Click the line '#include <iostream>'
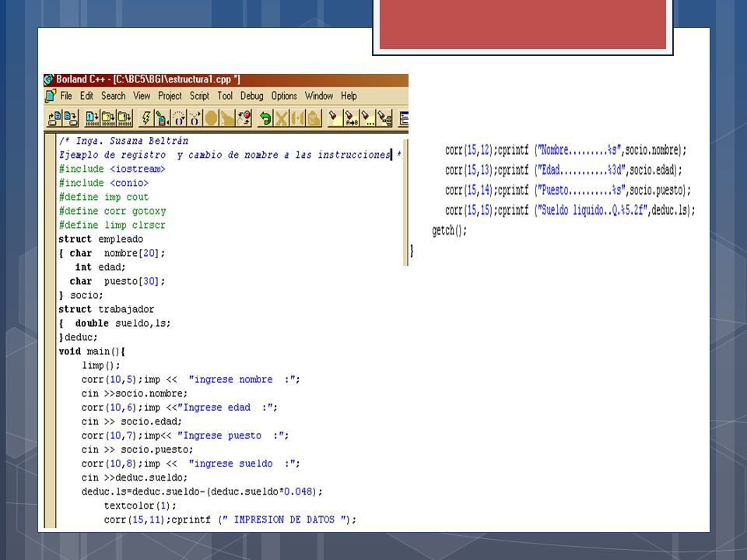Screen dimensions: 747x560 [112, 169]
